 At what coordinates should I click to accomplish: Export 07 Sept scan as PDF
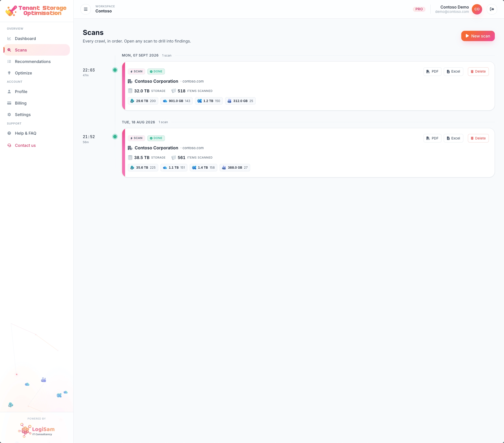tap(432, 71)
